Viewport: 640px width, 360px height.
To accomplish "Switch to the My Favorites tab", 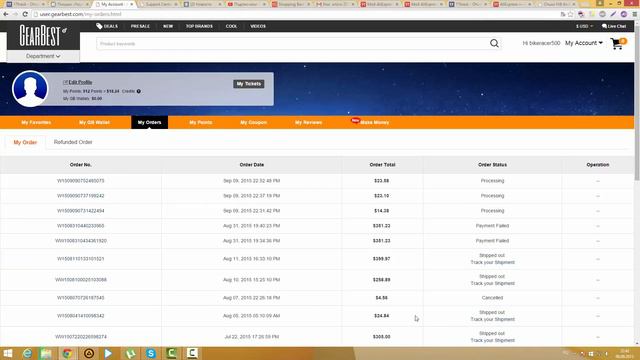I will [x=36, y=122].
